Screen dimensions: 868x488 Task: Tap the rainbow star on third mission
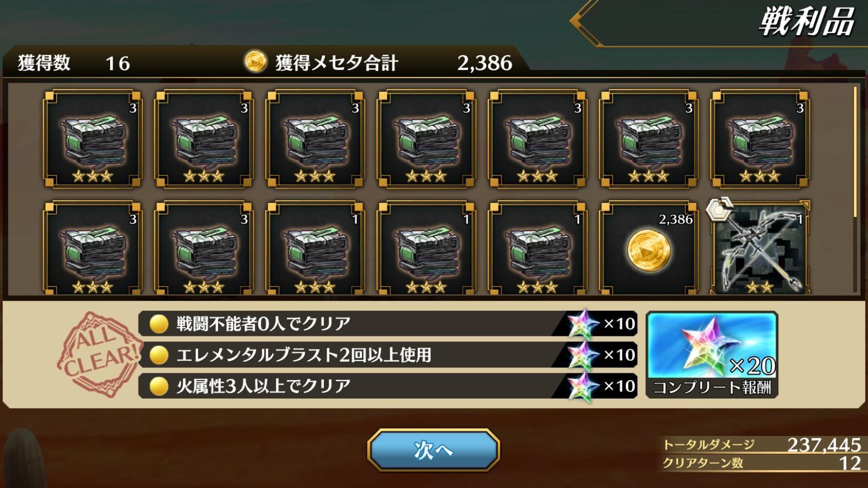(583, 386)
